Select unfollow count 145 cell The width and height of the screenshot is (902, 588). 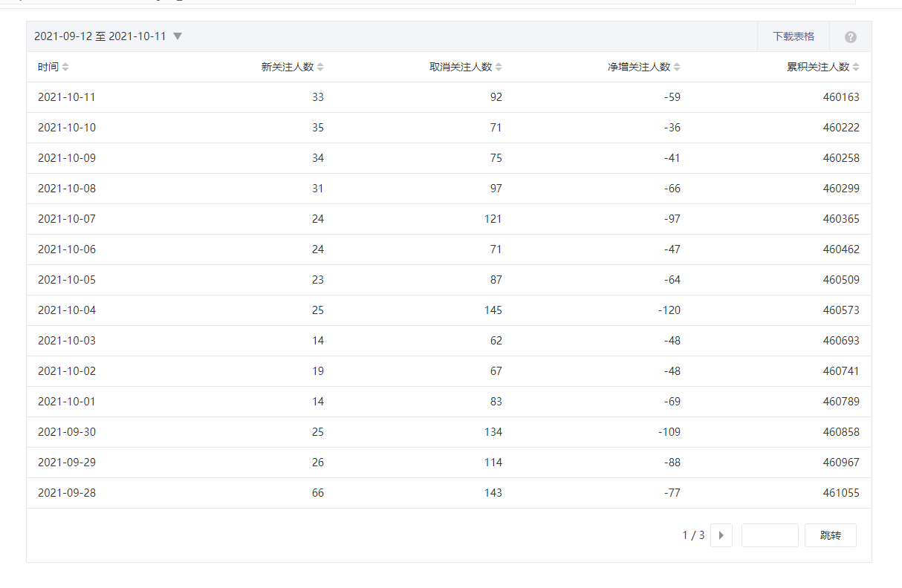coord(493,310)
